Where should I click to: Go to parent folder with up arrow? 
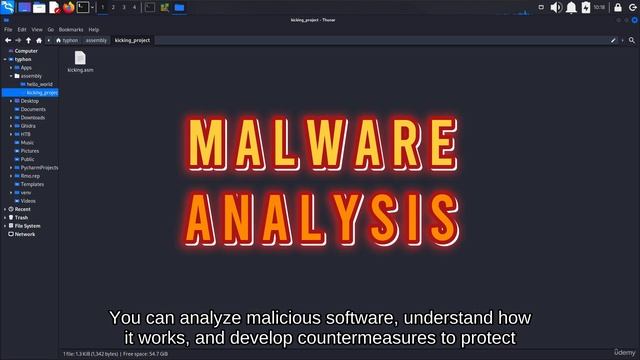pos(28,40)
